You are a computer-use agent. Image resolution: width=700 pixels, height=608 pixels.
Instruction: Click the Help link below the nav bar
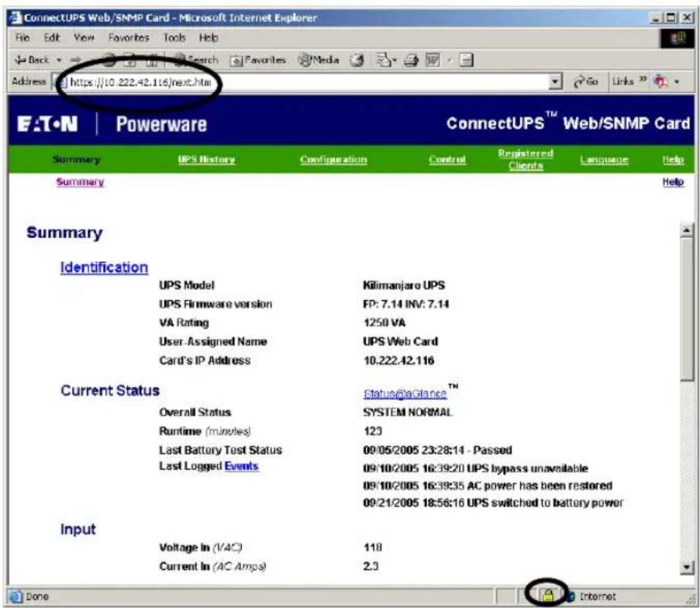(673, 181)
